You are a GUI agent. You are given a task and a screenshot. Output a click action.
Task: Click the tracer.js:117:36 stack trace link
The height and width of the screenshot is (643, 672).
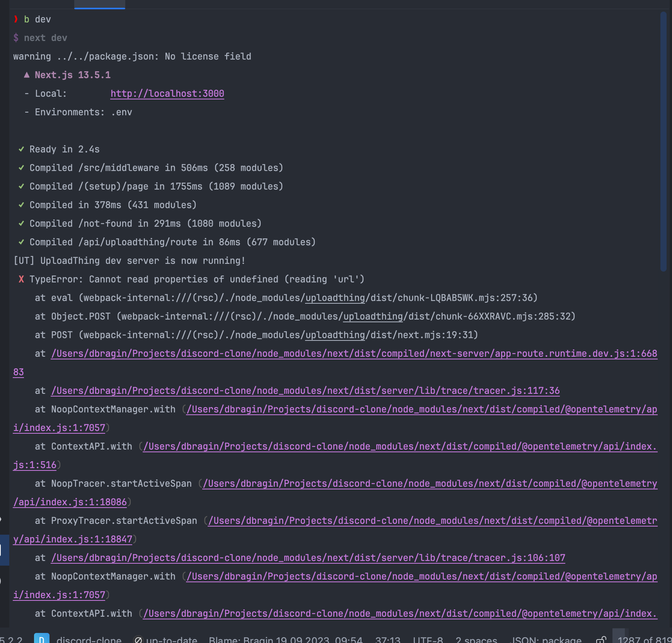pos(305,390)
